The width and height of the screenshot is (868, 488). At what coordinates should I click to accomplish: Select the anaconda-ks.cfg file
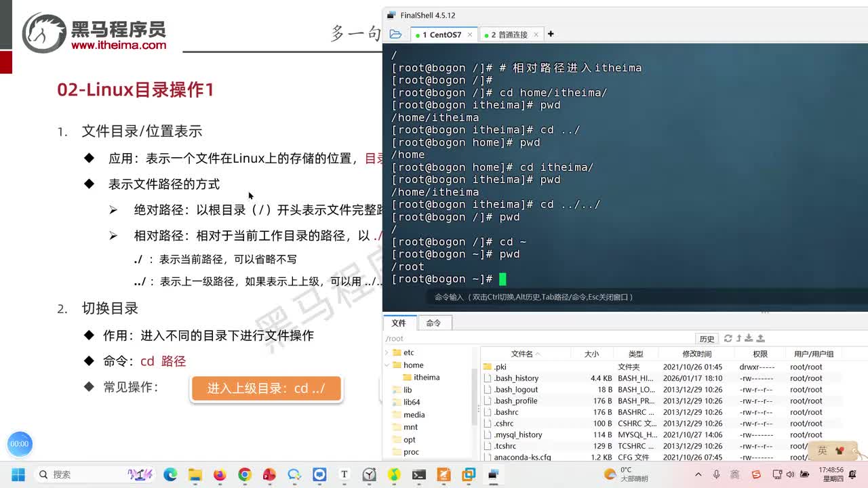(661, 457)
